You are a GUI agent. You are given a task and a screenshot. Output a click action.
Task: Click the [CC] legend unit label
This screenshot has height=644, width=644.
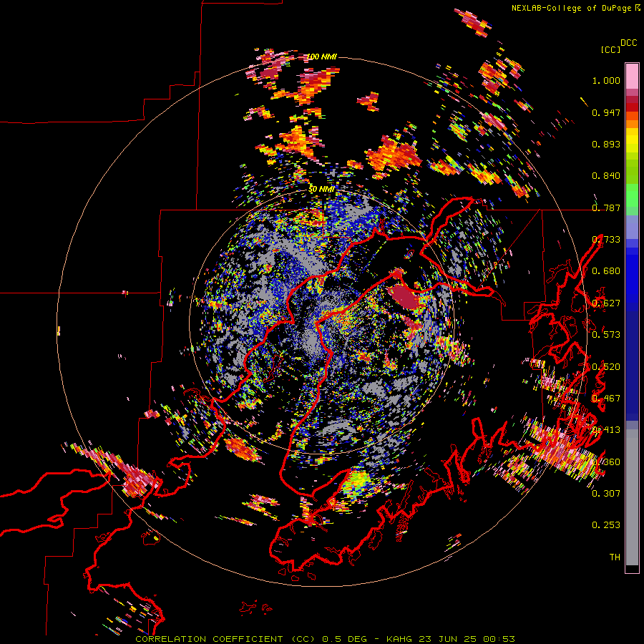point(611,49)
